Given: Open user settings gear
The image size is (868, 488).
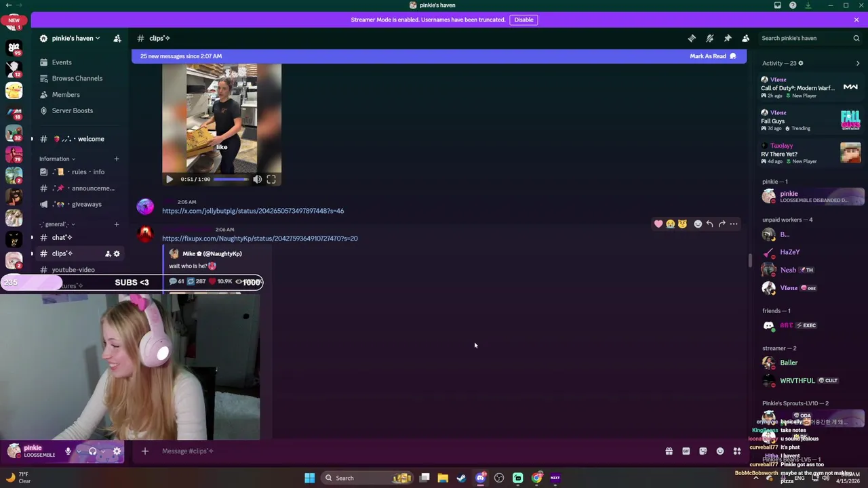Looking at the screenshot, I should pyautogui.click(x=117, y=451).
